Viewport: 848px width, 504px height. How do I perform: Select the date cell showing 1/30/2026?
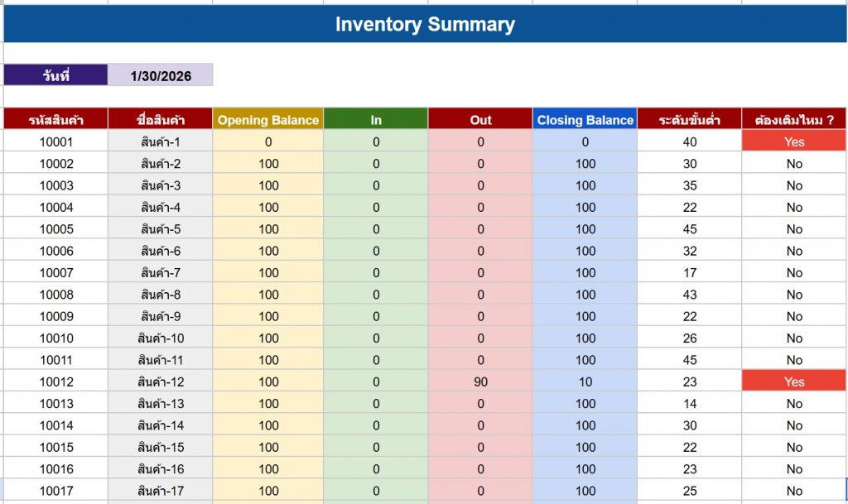pos(161,76)
